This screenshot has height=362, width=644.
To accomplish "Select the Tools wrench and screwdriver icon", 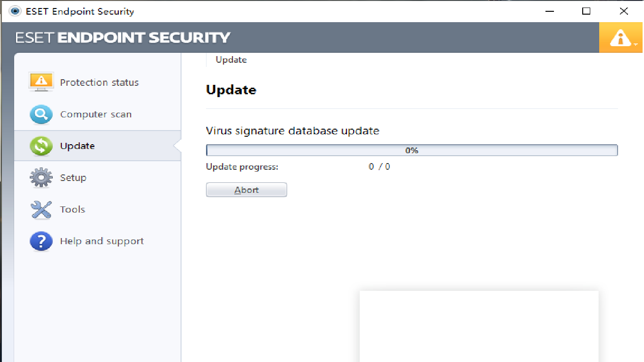I will (41, 209).
